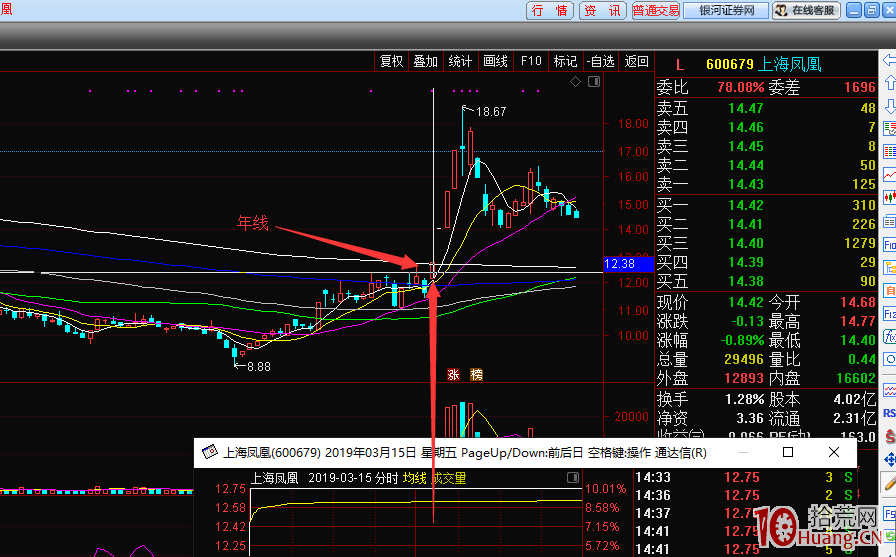Click the card icon in popup title bar
896x557 pixels.
[x=210, y=452]
